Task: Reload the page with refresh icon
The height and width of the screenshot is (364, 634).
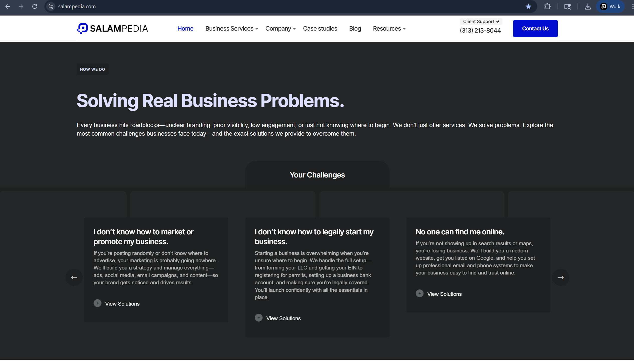Action: [35, 7]
